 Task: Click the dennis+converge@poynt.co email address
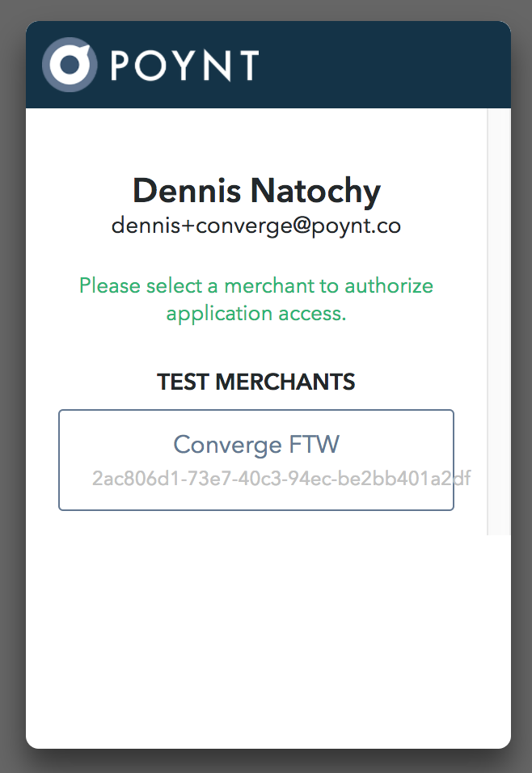[x=255, y=226]
